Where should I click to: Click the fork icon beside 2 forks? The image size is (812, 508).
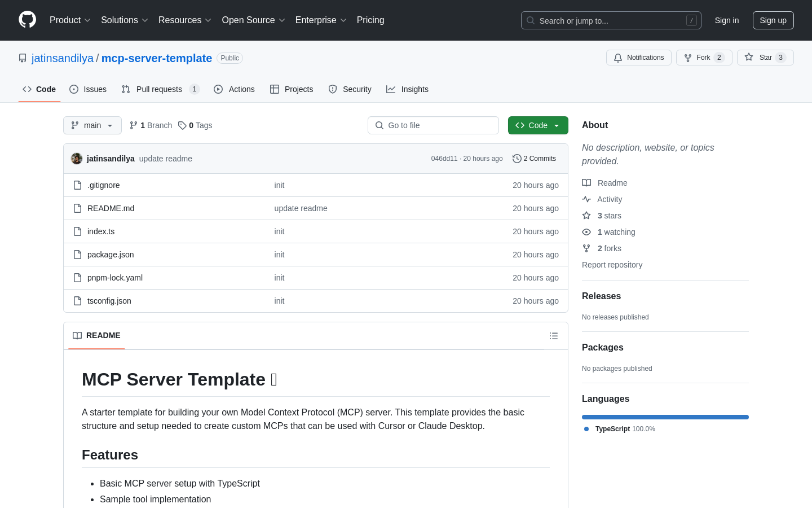[586, 248]
